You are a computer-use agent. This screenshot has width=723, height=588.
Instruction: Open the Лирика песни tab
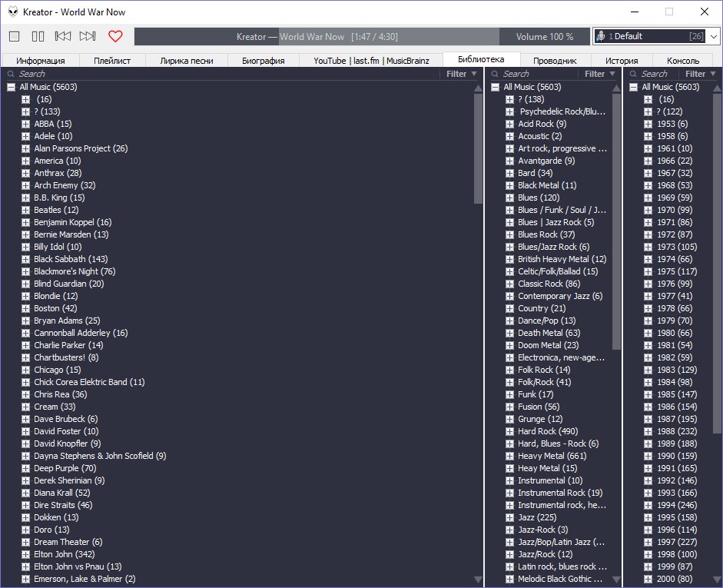click(x=187, y=61)
